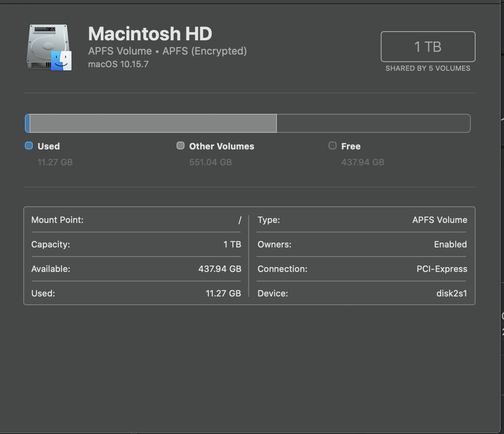The height and width of the screenshot is (434, 504).
Task: Click the macOS 10.15.7 version text
Action: point(118,64)
